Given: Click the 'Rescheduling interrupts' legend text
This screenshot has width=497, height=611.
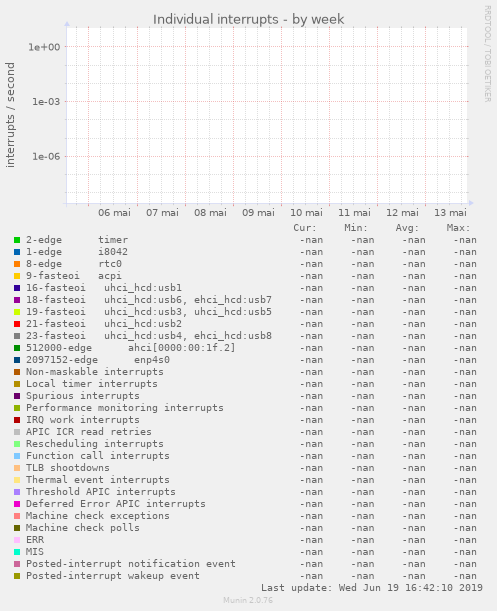Looking at the screenshot, I should coord(95,444).
